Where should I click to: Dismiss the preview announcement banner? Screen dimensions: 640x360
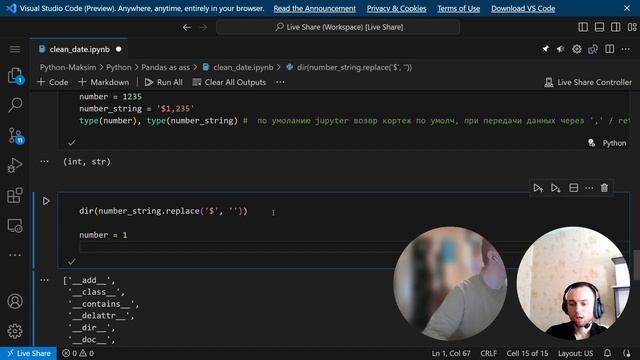pyautogui.click(x=627, y=8)
